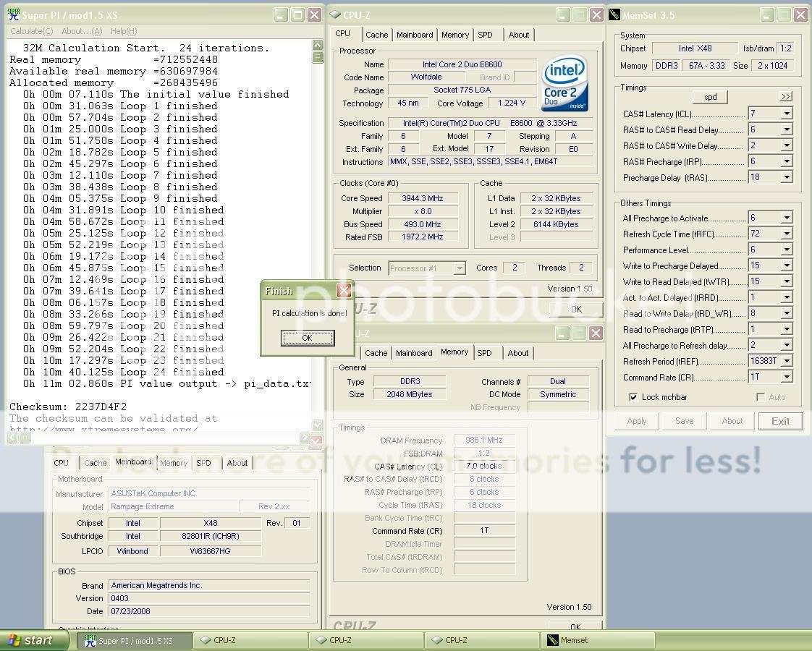
Task: Open the Precharge Delay (tRAS) dropdown
Action: (x=787, y=177)
